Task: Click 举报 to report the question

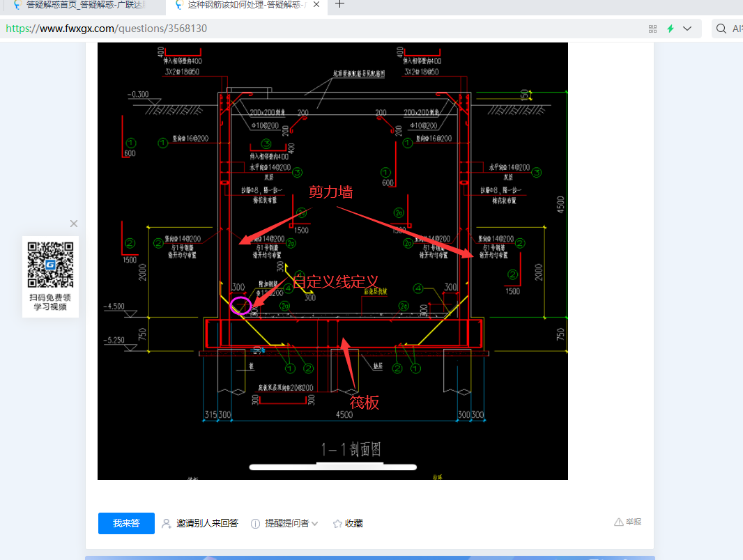Action: point(633,522)
